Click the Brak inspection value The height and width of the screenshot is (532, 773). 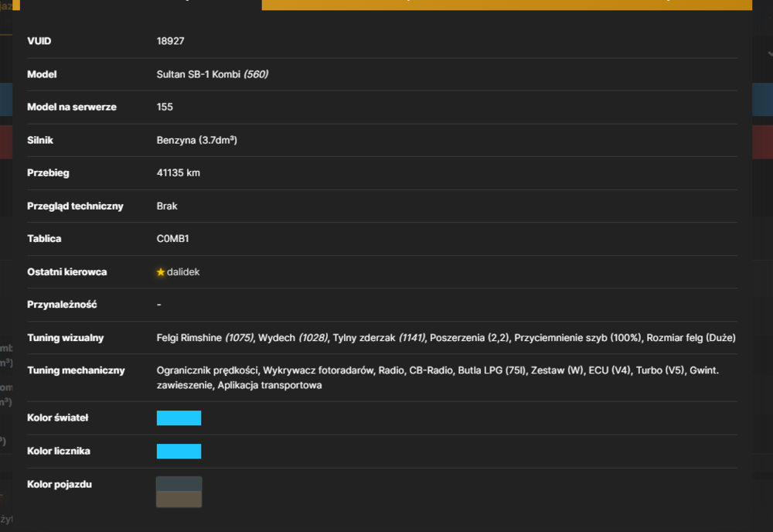pos(167,206)
